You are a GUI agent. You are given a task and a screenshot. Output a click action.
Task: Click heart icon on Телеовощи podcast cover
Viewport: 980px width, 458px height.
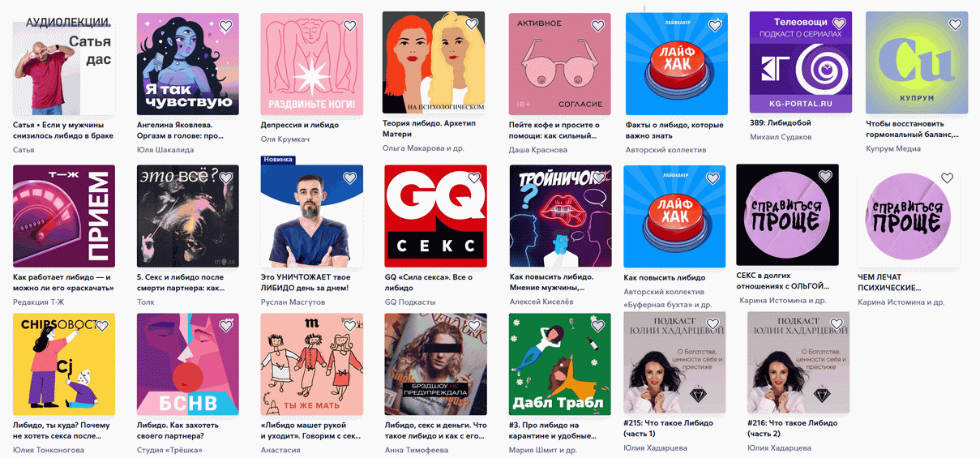click(x=839, y=24)
